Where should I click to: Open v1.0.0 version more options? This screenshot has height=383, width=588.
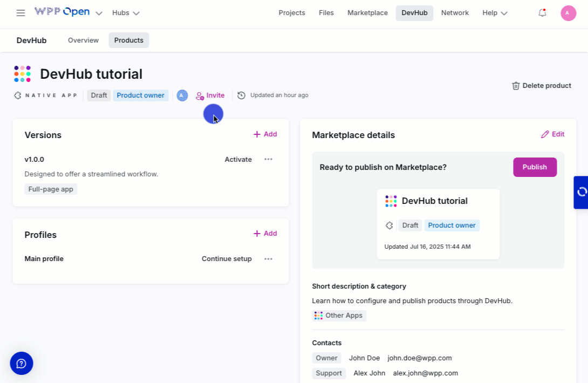[268, 159]
